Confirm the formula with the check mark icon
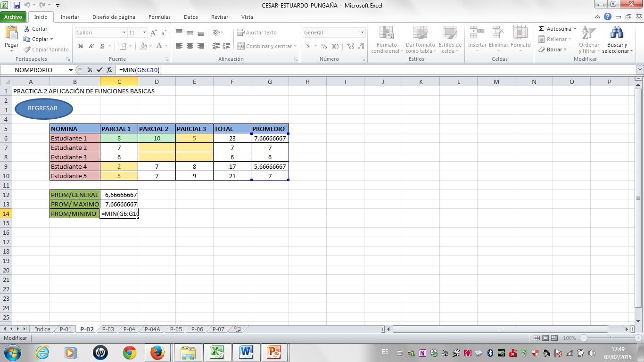Viewport: 644px width, 362px height. point(99,70)
